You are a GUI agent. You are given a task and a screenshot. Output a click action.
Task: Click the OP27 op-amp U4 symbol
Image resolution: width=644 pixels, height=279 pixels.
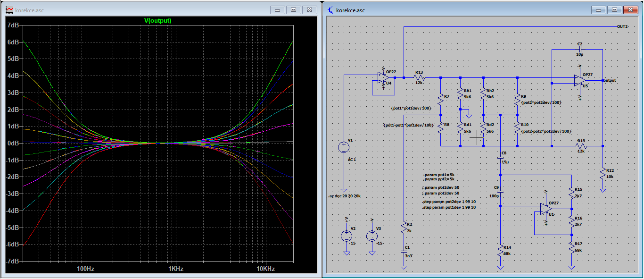(384, 77)
